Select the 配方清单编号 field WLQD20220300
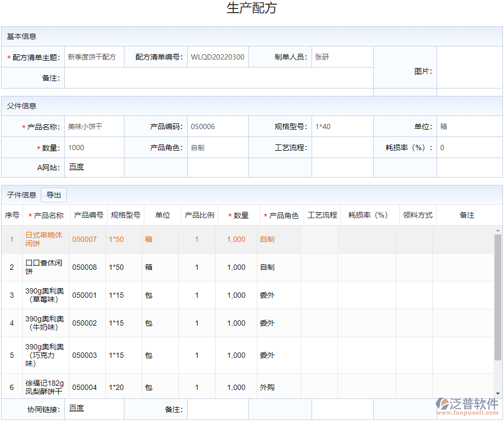Image resolution: width=504 pixels, height=421 pixels. 217,57
